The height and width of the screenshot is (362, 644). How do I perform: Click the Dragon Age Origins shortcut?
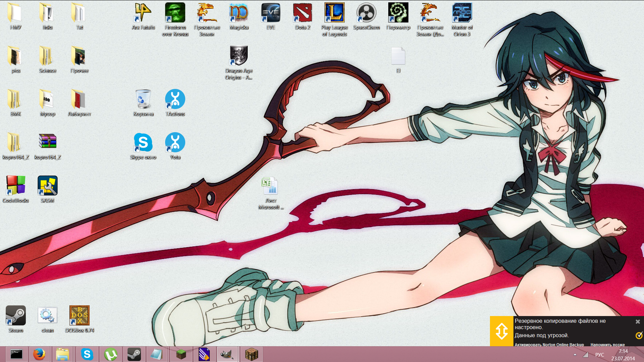click(239, 63)
